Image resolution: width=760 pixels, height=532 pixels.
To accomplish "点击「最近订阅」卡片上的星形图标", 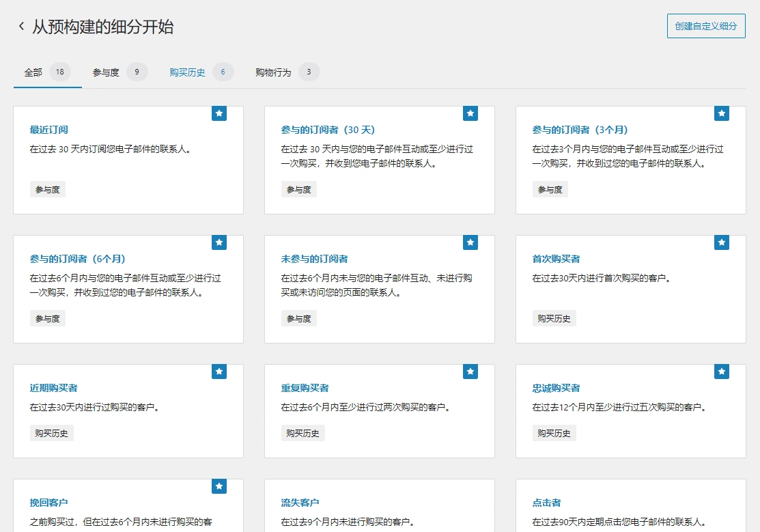I will click(x=219, y=113).
